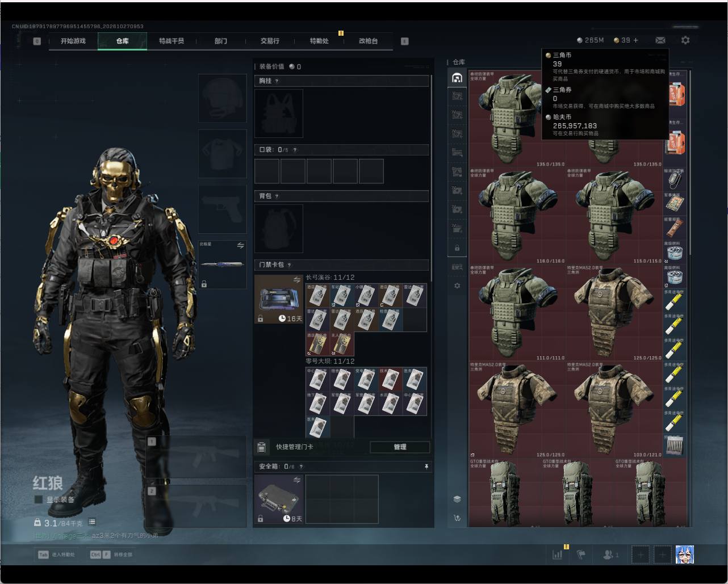This screenshot has height=584, width=728.
Task: Click the plus next to 39 currency
Action: tap(635, 40)
